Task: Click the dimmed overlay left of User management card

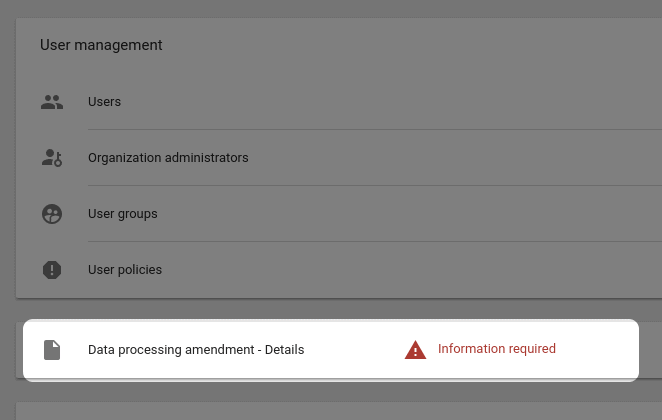Action: click(8, 169)
